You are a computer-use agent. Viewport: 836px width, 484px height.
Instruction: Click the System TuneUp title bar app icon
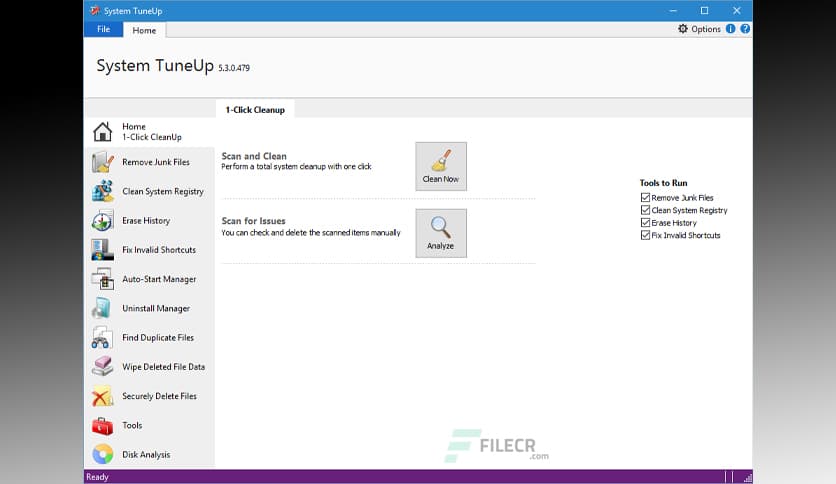(x=95, y=10)
